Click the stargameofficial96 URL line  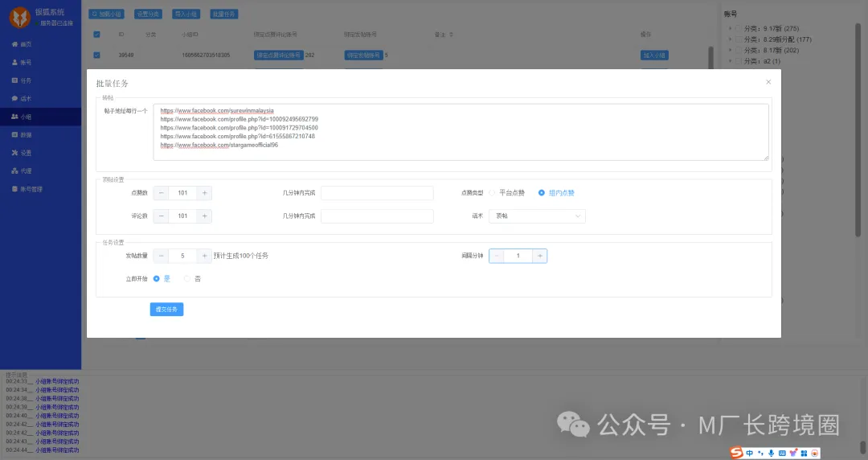219,146
